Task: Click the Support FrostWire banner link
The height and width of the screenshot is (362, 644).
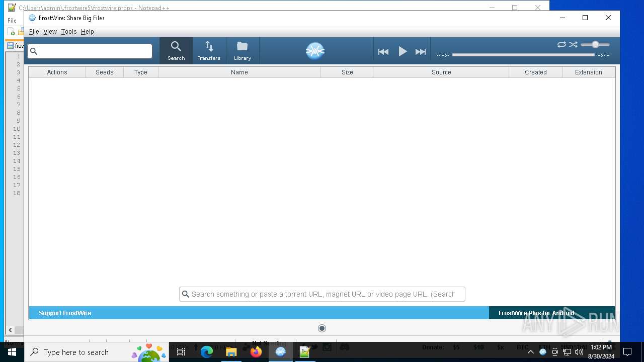Action: coord(65,313)
